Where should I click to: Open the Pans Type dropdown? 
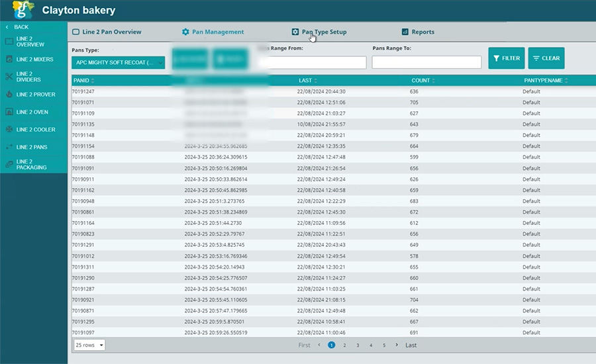[x=118, y=63]
